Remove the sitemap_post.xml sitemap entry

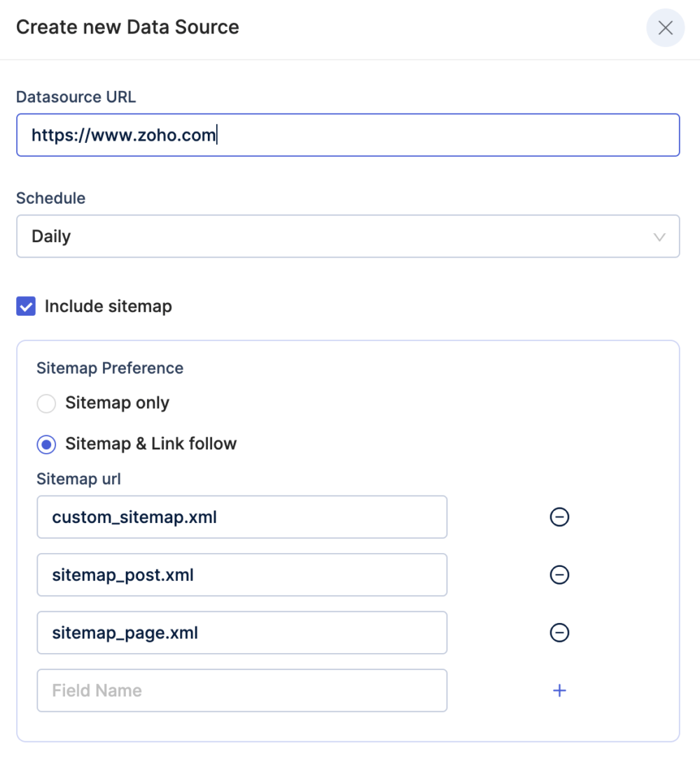click(x=559, y=575)
